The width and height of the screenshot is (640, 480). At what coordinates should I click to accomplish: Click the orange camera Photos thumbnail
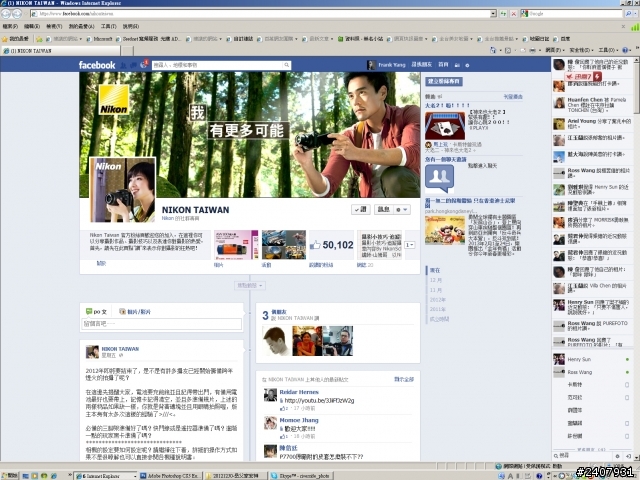tap(236, 245)
